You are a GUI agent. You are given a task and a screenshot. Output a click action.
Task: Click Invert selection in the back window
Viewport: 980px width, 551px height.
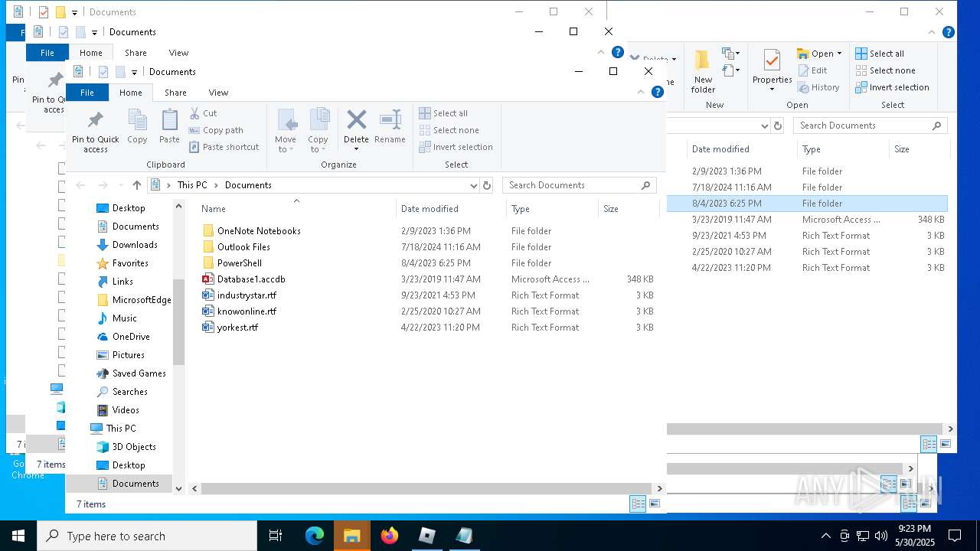pos(892,87)
